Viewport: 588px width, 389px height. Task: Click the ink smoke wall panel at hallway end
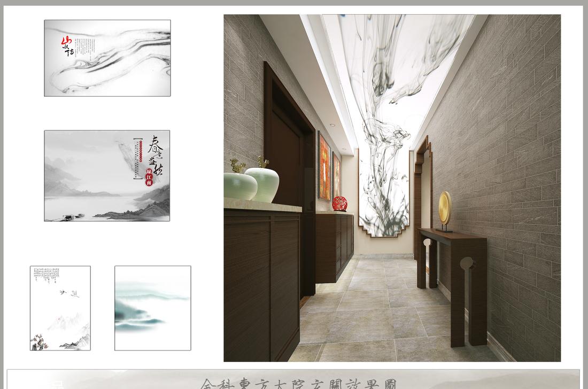pos(384,192)
